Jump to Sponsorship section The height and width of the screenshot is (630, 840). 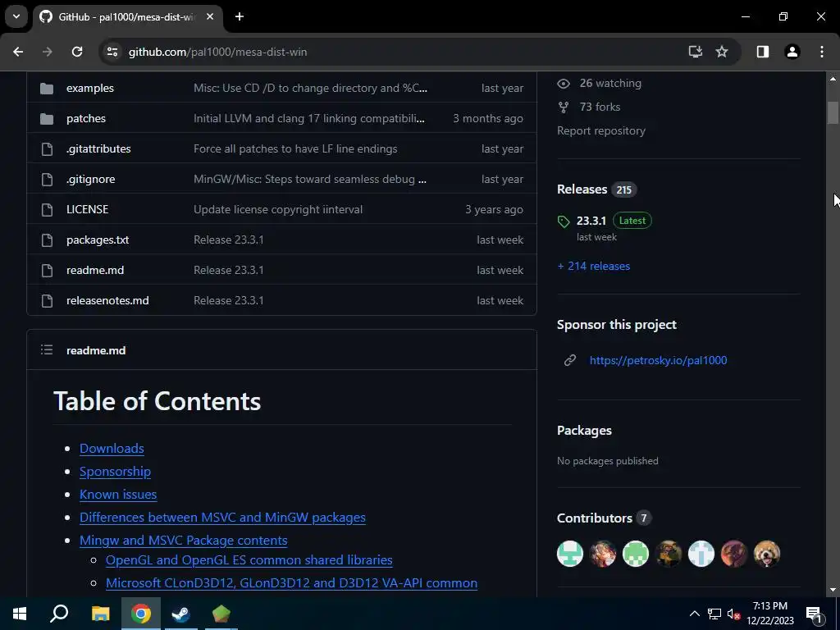click(115, 471)
